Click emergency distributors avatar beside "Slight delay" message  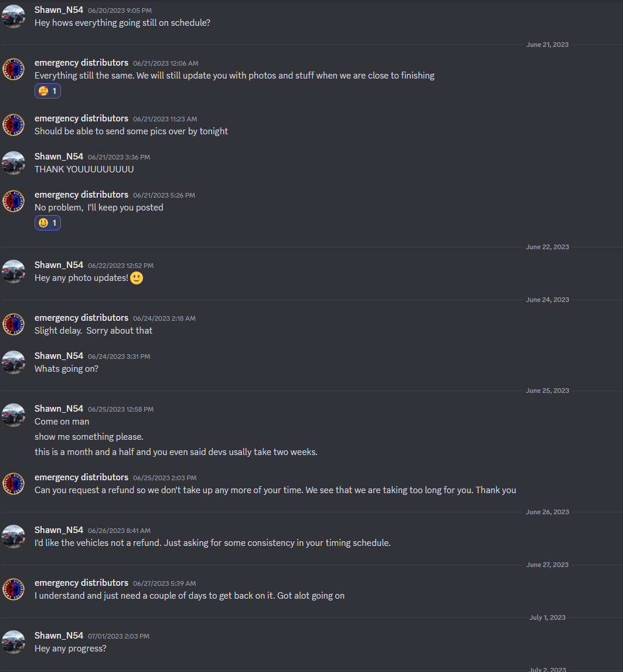pyautogui.click(x=13, y=324)
